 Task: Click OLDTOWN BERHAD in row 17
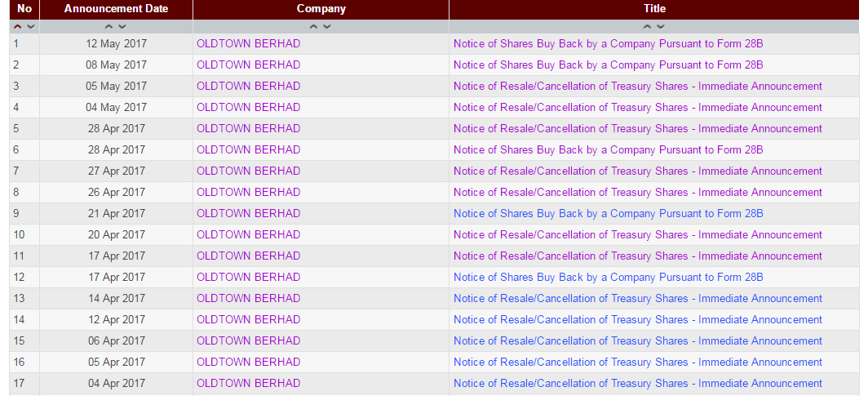(249, 383)
